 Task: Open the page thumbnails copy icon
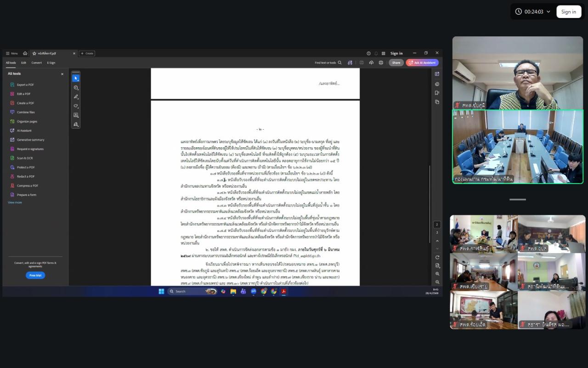(x=437, y=102)
